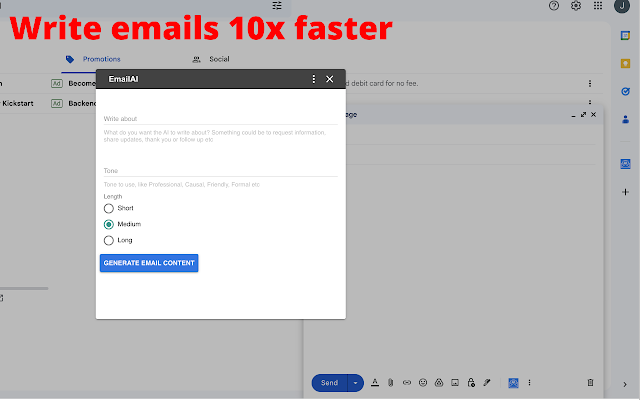
Task: Click the Write about input field
Action: [220, 119]
